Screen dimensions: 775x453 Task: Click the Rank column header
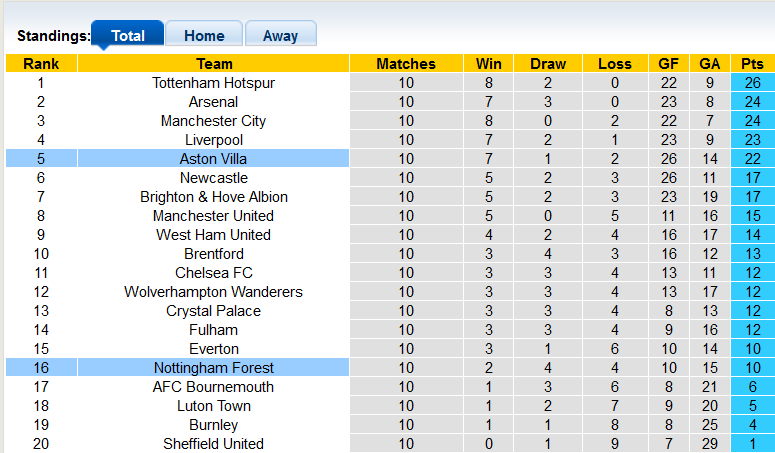point(40,64)
